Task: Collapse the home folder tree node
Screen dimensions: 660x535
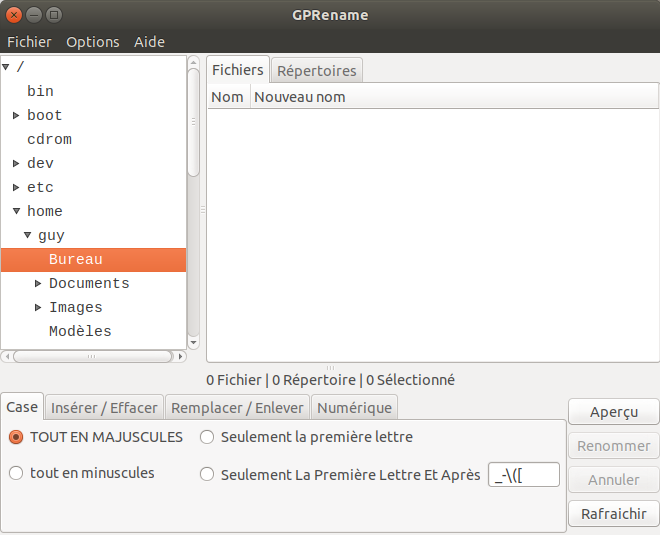Action: coord(16,211)
